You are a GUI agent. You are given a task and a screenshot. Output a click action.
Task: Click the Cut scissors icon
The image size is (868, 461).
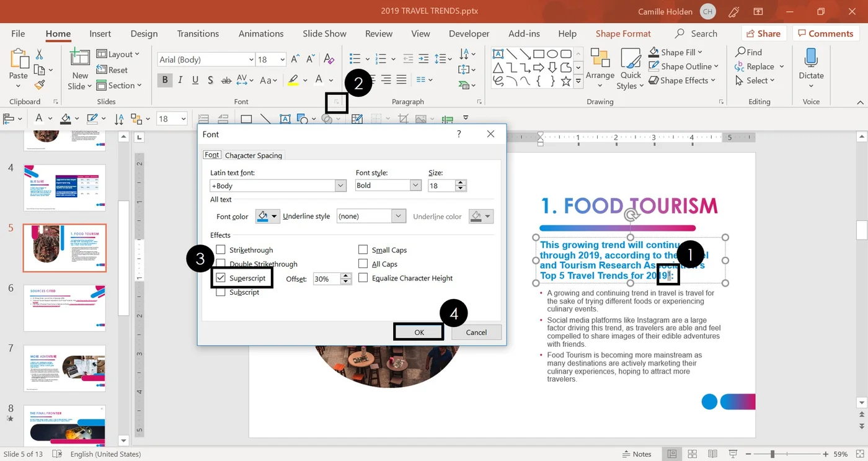click(x=39, y=55)
